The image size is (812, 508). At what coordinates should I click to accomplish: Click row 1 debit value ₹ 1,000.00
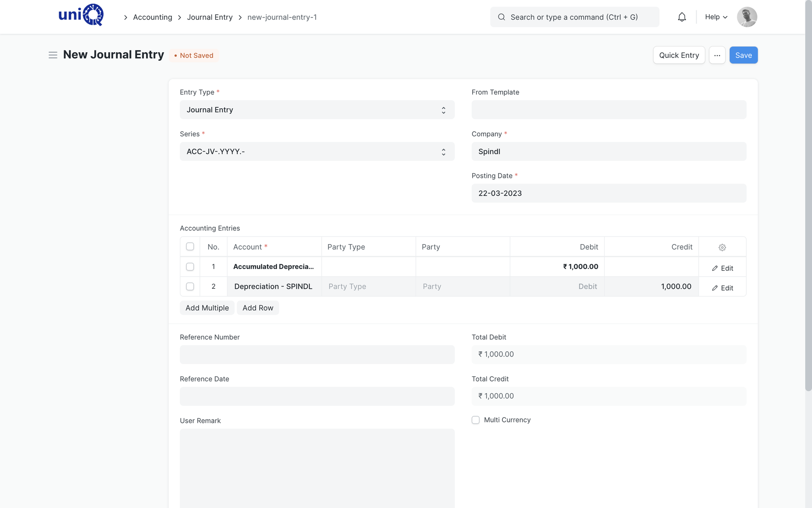click(580, 267)
